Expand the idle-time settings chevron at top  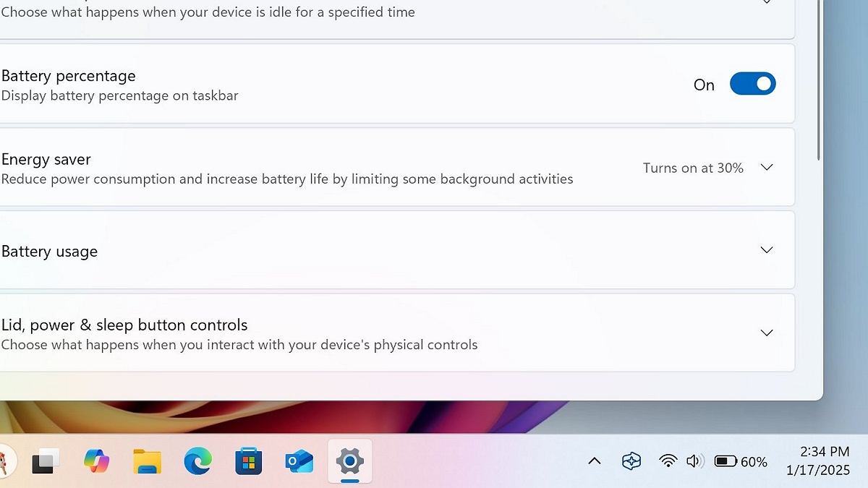tap(767, 2)
